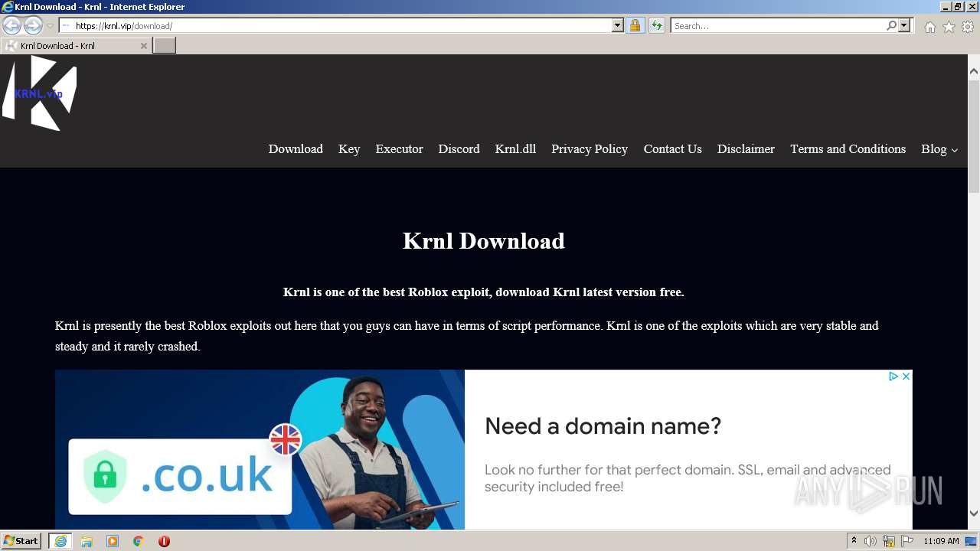980x551 pixels.
Task: Click the browser Back arrow button
Action: pyautogui.click(x=11, y=25)
